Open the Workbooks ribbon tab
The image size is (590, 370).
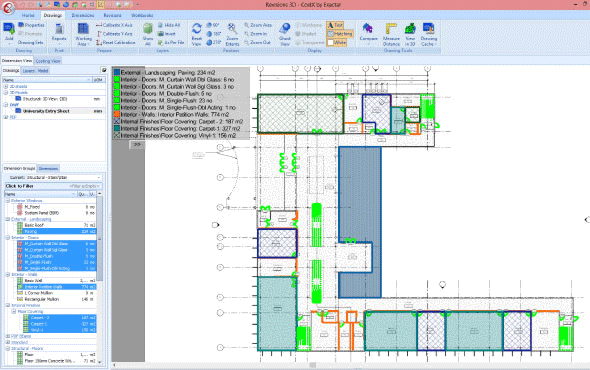pyautogui.click(x=142, y=15)
